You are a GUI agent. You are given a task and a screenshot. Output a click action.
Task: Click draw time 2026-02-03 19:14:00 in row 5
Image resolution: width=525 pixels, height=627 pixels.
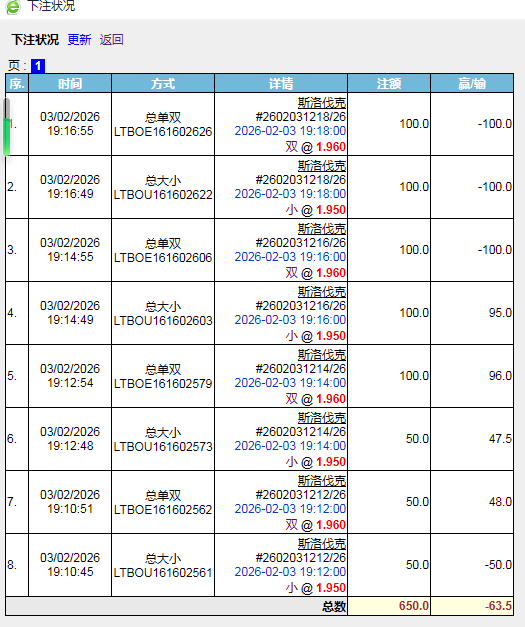(x=290, y=383)
